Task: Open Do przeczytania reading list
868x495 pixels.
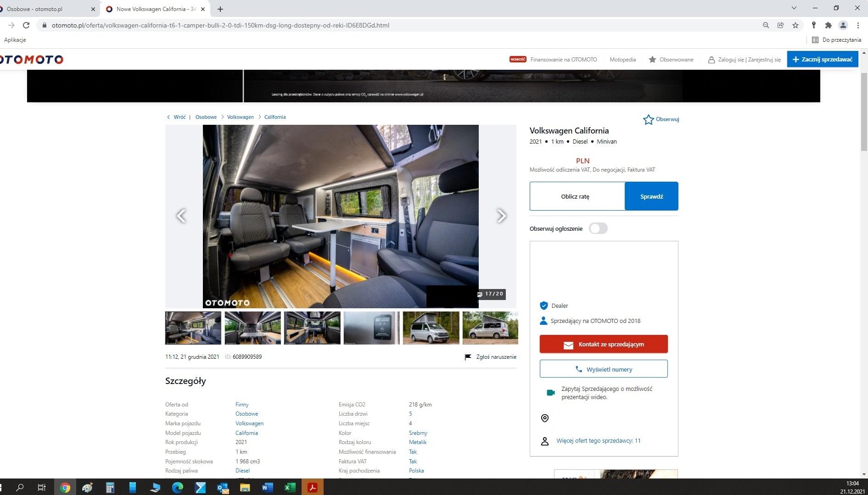Action: coord(836,40)
